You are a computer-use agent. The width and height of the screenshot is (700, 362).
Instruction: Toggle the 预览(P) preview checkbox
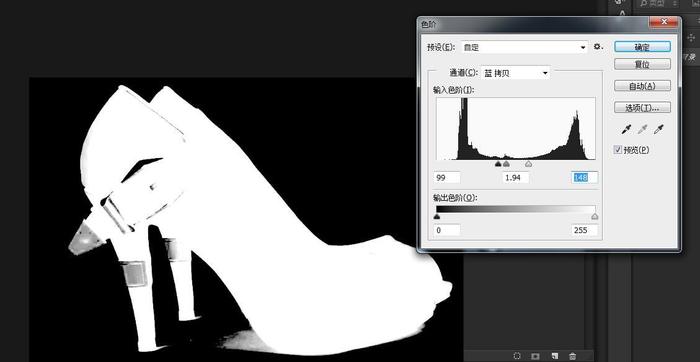618,150
